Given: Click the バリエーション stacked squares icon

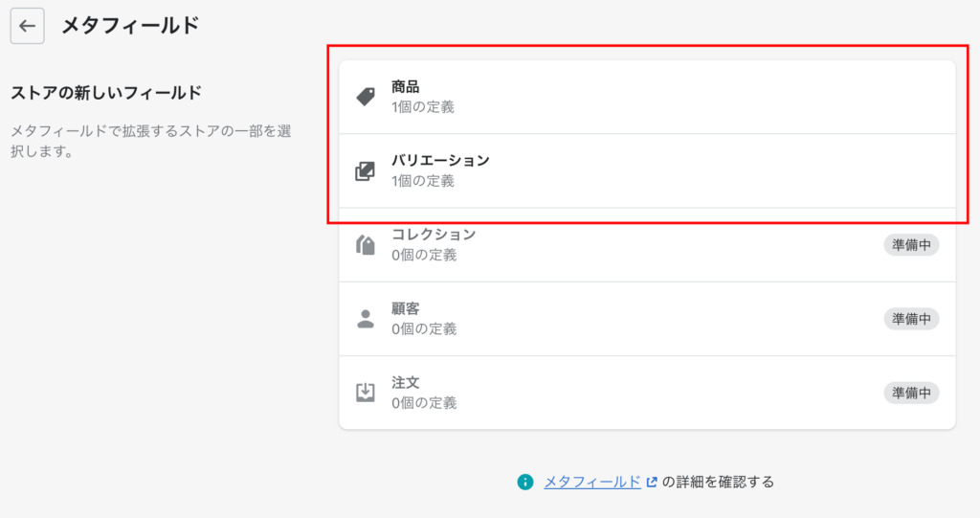Looking at the screenshot, I should 365,170.
